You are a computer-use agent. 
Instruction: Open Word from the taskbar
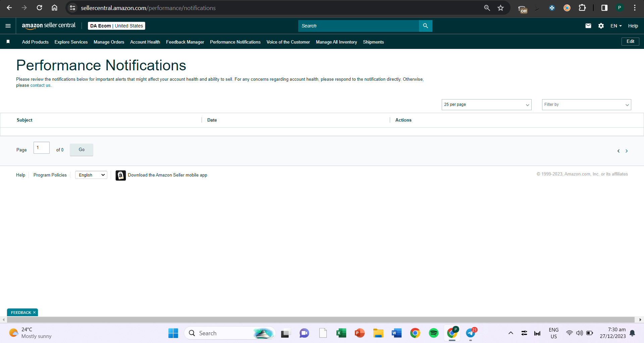pyautogui.click(x=396, y=333)
